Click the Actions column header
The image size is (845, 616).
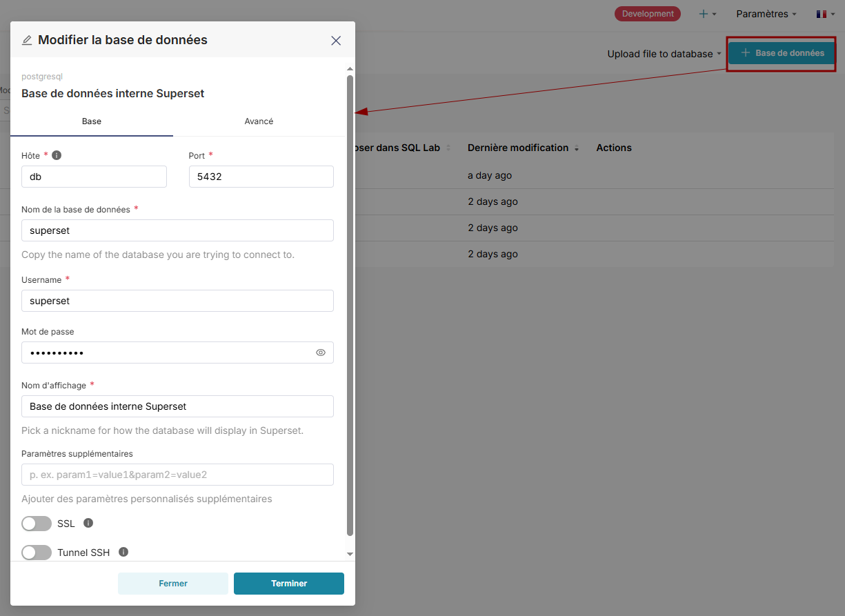614,148
